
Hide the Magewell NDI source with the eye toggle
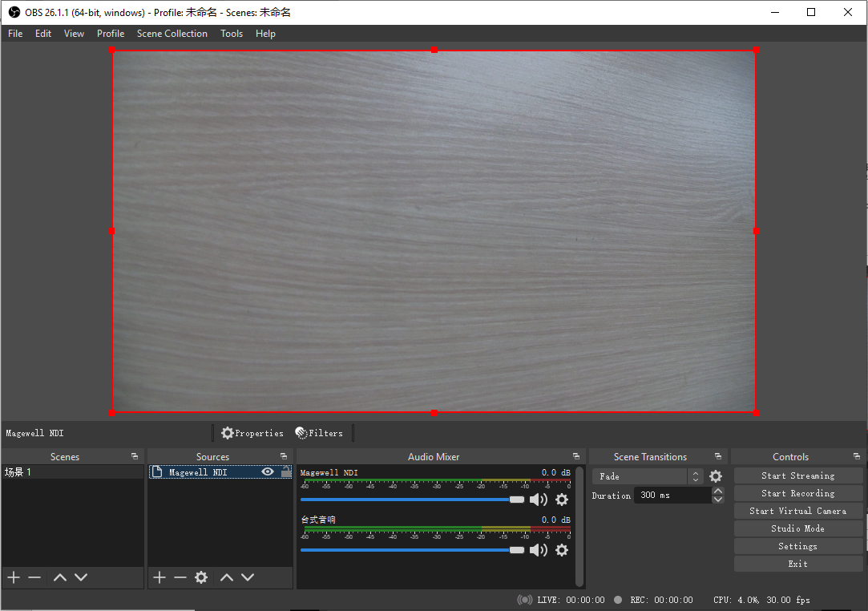tap(267, 471)
